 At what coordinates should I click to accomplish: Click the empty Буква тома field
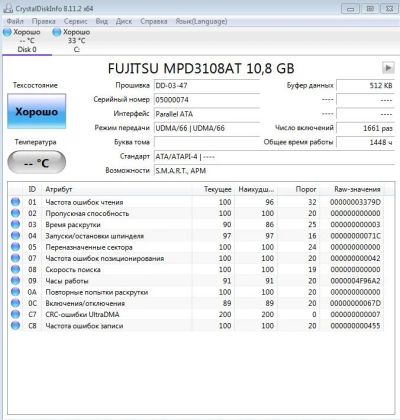pos(207,142)
